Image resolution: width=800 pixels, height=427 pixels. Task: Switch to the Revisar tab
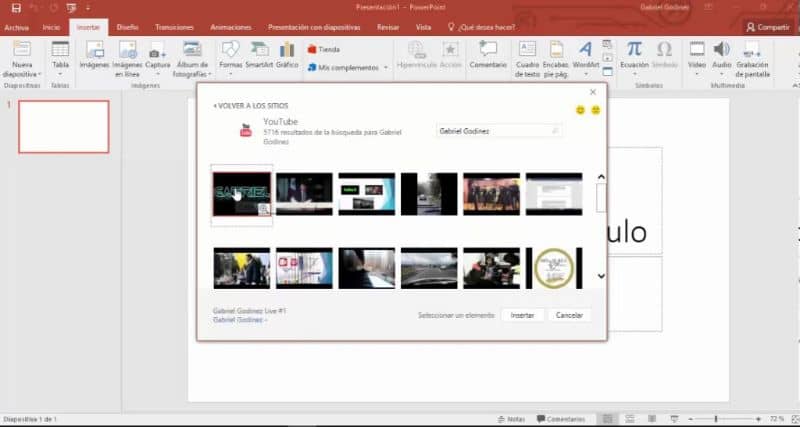click(388, 28)
